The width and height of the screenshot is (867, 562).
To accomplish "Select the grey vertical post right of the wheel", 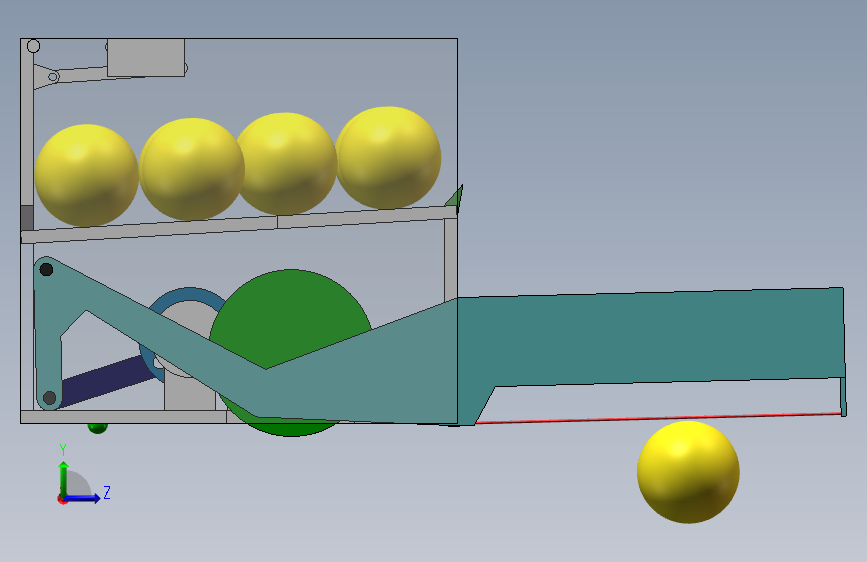I will [x=451, y=260].
